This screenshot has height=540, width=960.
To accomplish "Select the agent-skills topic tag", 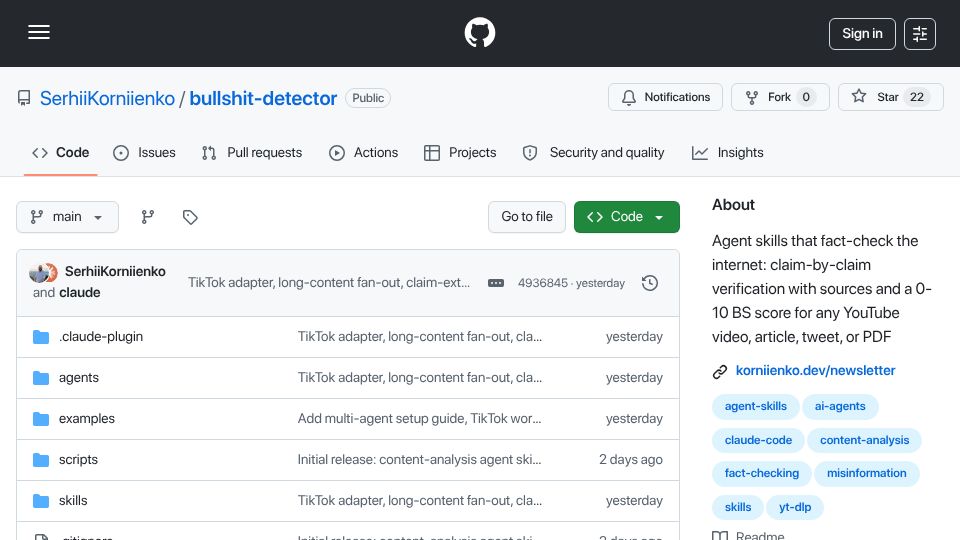I will click(756, 407).
